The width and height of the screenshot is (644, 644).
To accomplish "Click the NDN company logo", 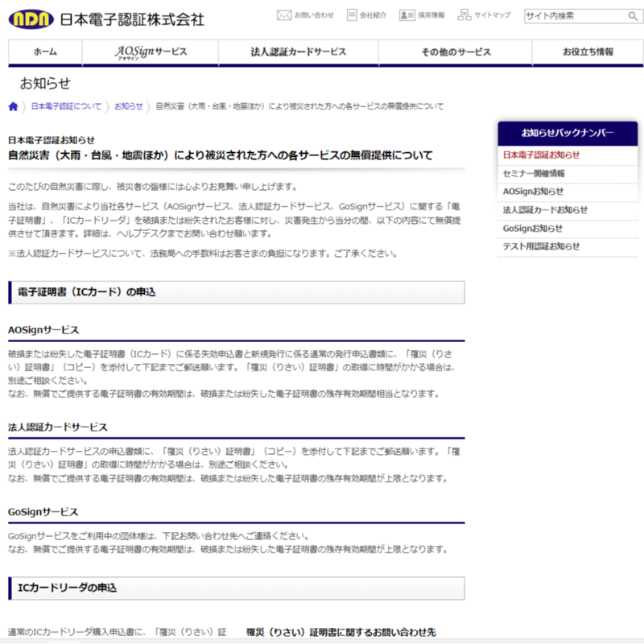I will tap(31, 19).
